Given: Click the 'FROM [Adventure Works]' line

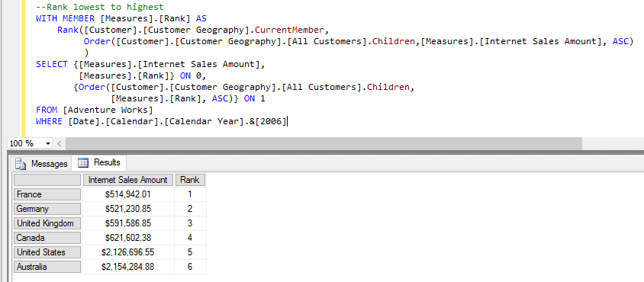Looking at the screenshot, I should (95, 110).
